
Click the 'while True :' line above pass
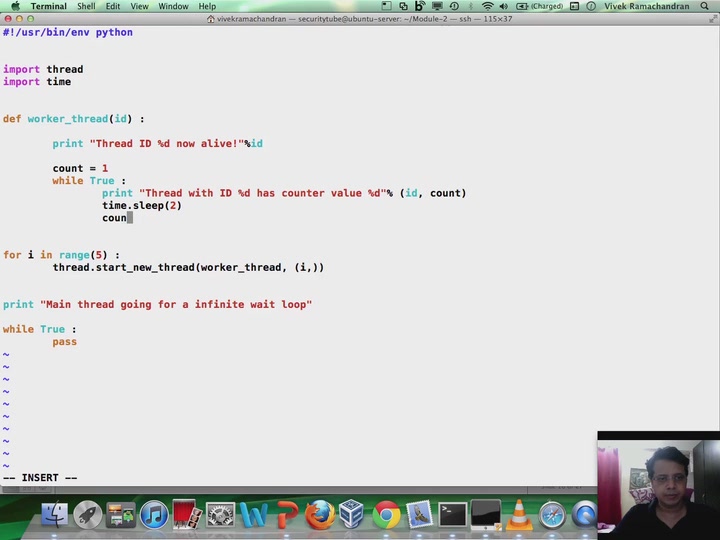point(39,329)
